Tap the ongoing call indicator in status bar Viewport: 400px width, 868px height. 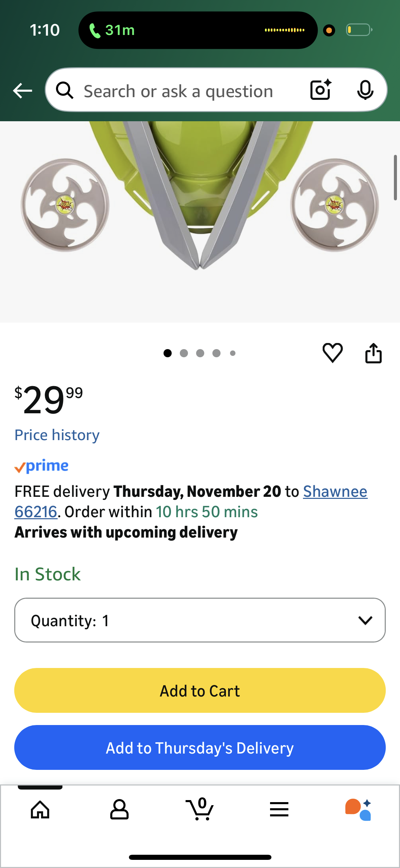click(112, 30)
